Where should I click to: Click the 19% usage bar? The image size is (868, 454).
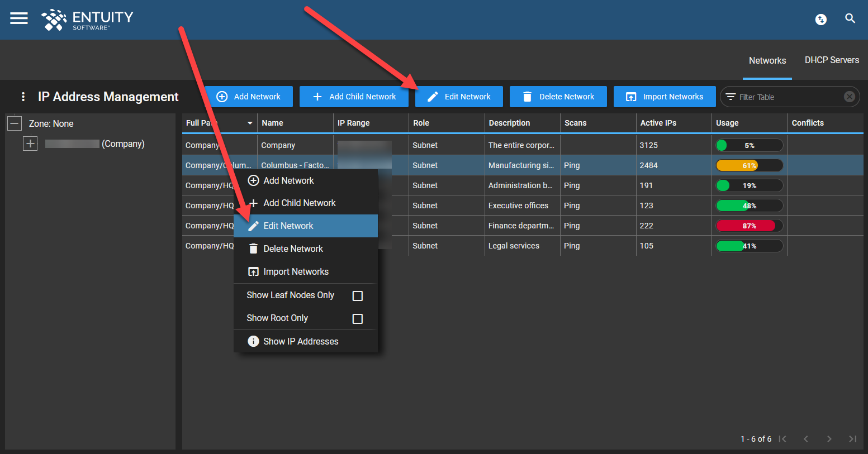(x=749, y=185)
